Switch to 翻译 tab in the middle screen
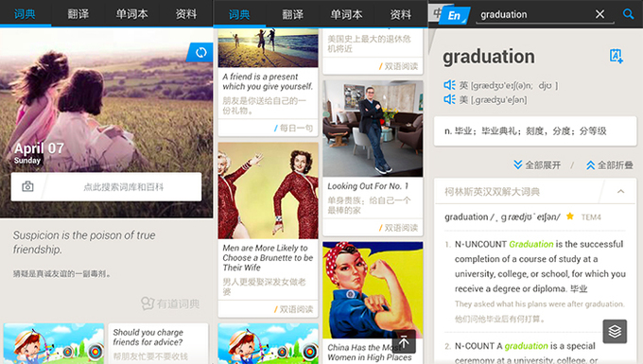 pos(293,15)
